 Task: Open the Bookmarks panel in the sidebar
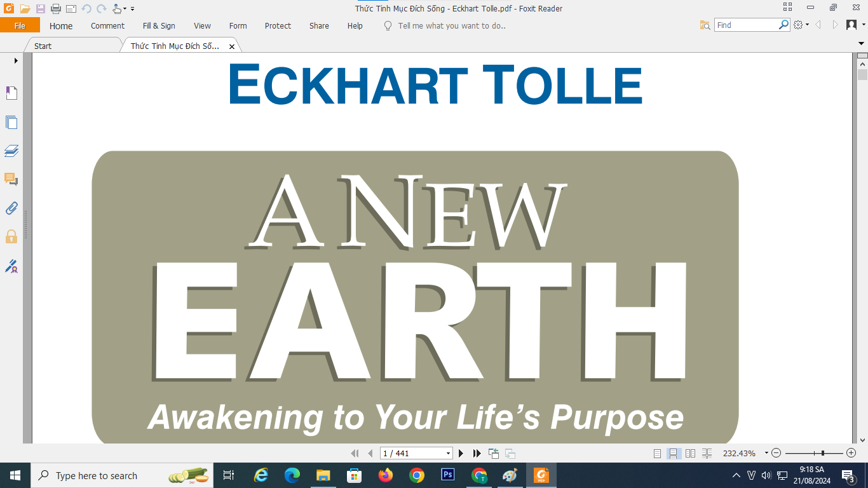[x=11, y=93]
